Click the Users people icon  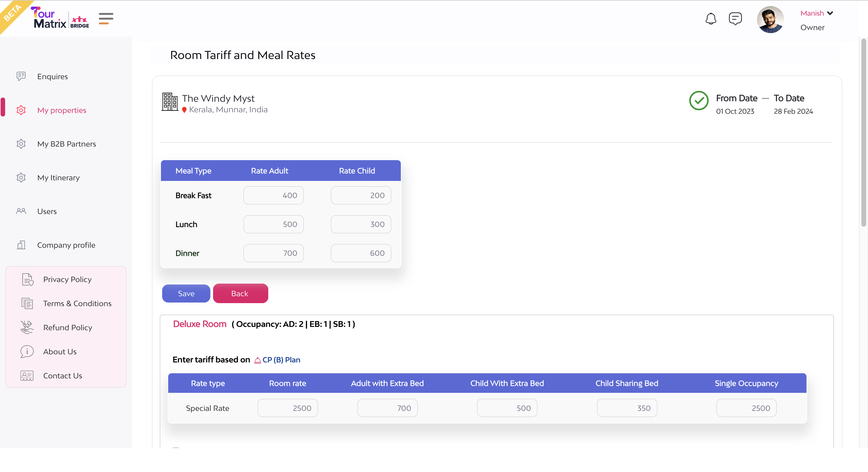[x=21, y=211]
